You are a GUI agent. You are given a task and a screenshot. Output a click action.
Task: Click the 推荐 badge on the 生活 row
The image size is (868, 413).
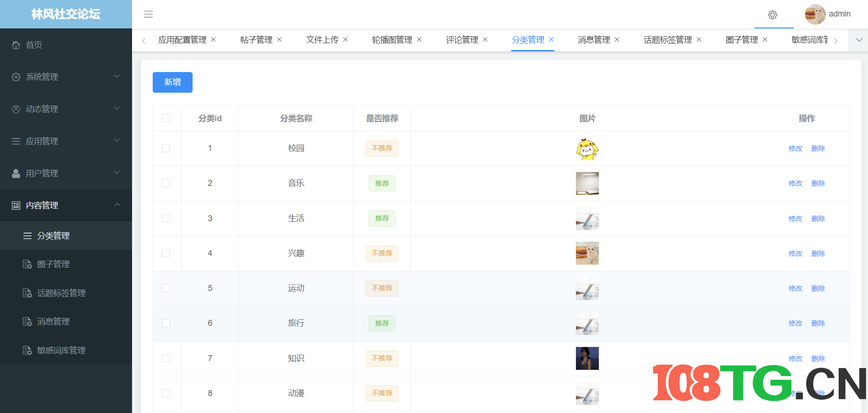tap(381, 218)
